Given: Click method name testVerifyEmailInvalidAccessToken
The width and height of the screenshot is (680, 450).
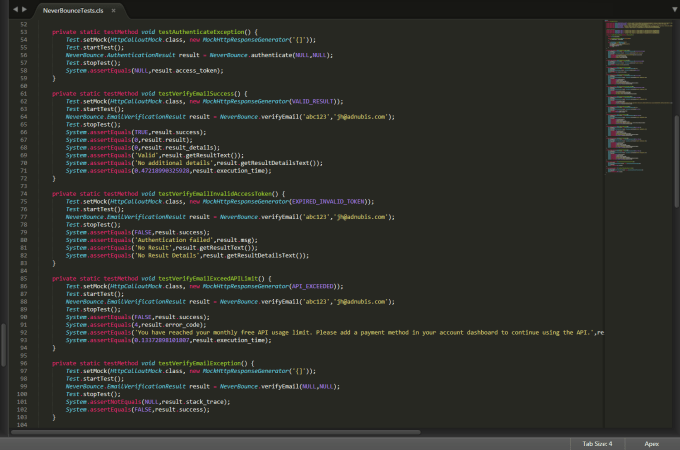Looking at the screenshot, I should coord(215,194).
